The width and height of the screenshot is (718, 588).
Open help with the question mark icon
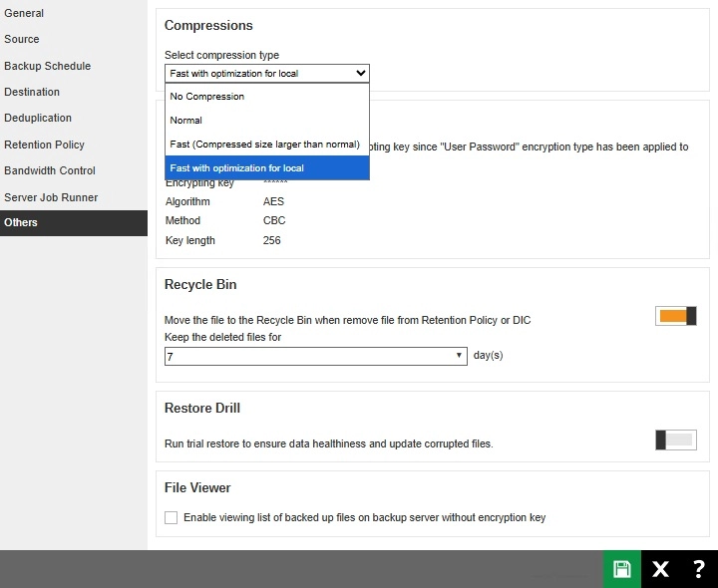[698, 569]
